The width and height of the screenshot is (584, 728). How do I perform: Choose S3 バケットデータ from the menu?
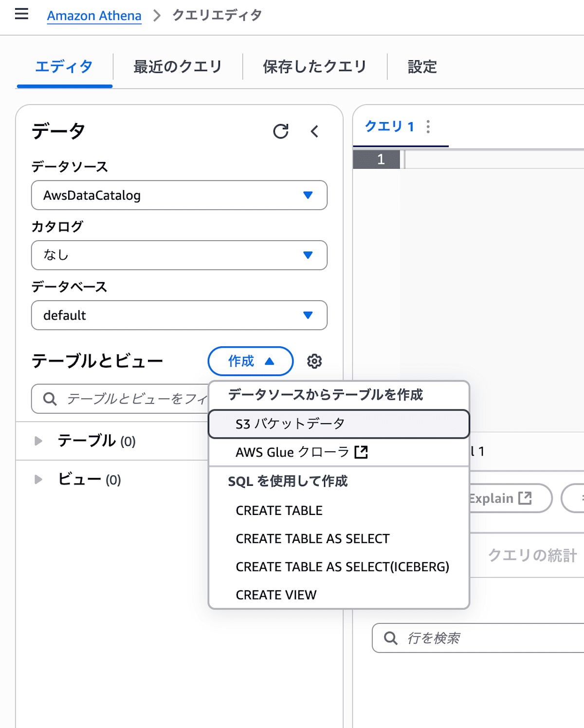(x=339, y=424)
